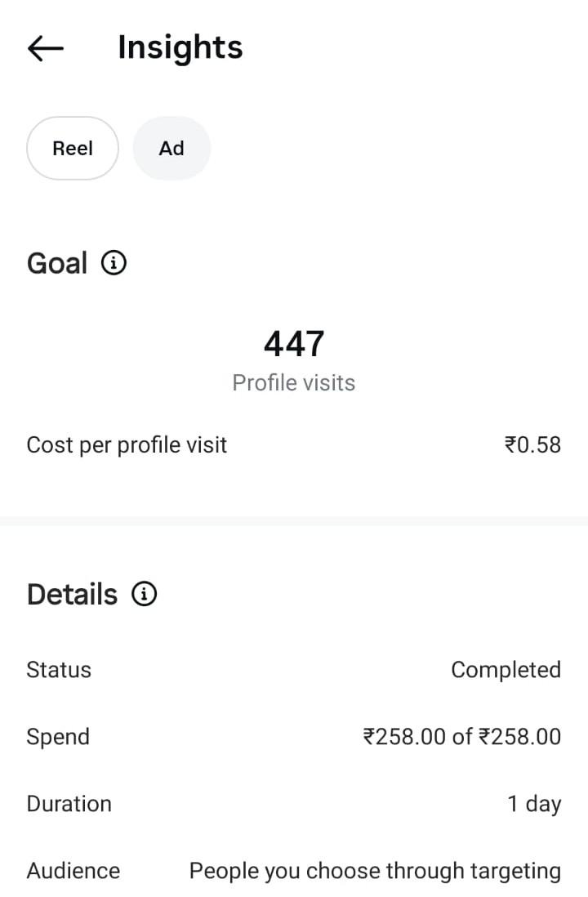Screen dimensions: 588x897
Task: Click the Duration row label
Action: tap(69, 804)
